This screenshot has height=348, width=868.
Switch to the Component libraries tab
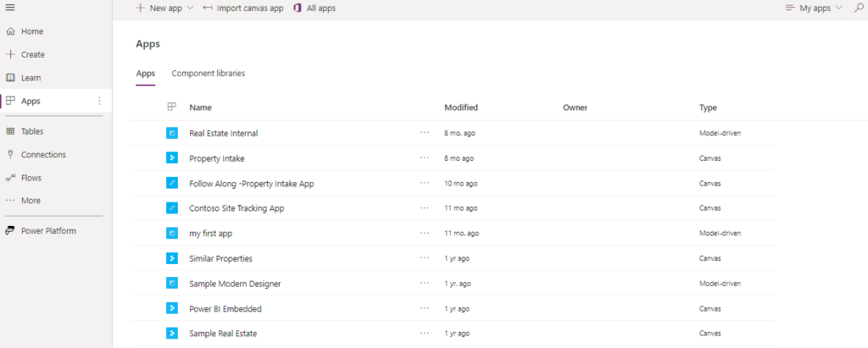pos(209,73)
